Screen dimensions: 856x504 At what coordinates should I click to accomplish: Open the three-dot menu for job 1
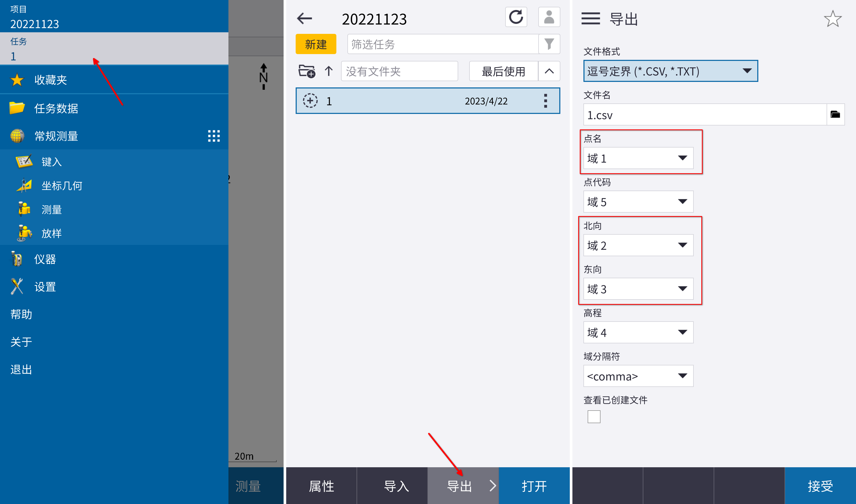(x=546, y=101)
